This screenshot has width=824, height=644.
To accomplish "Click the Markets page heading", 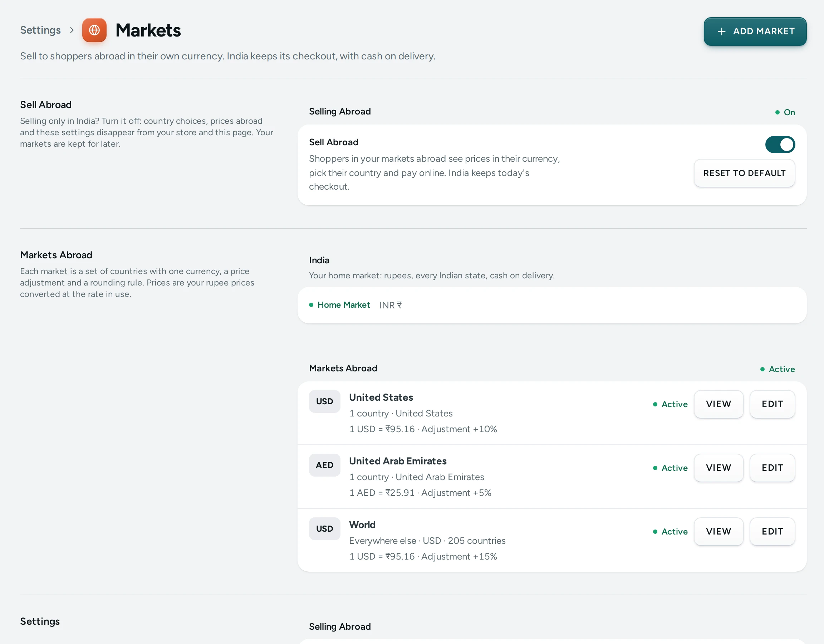I will coord(148,30).
